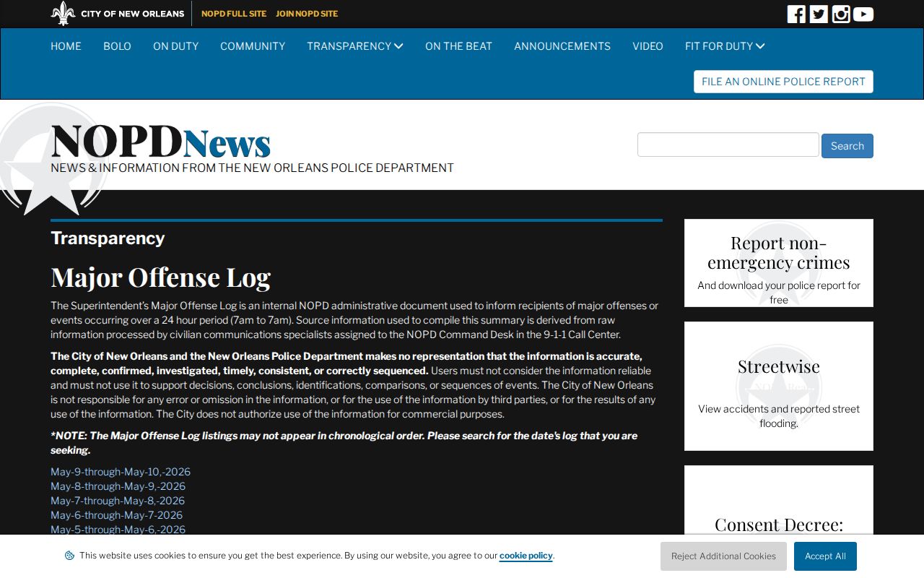Open the On Duty menu item
The width and height of the screenshot is (924, 578).
click(175, 46)
